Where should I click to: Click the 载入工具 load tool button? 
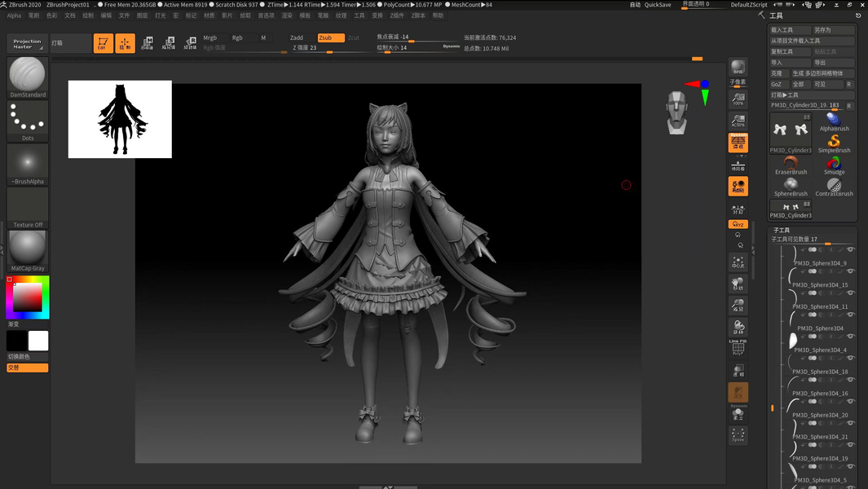(791, 30)
